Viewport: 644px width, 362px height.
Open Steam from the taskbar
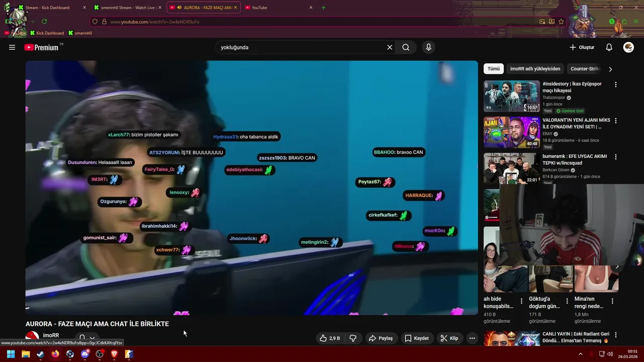coord(40,354)
